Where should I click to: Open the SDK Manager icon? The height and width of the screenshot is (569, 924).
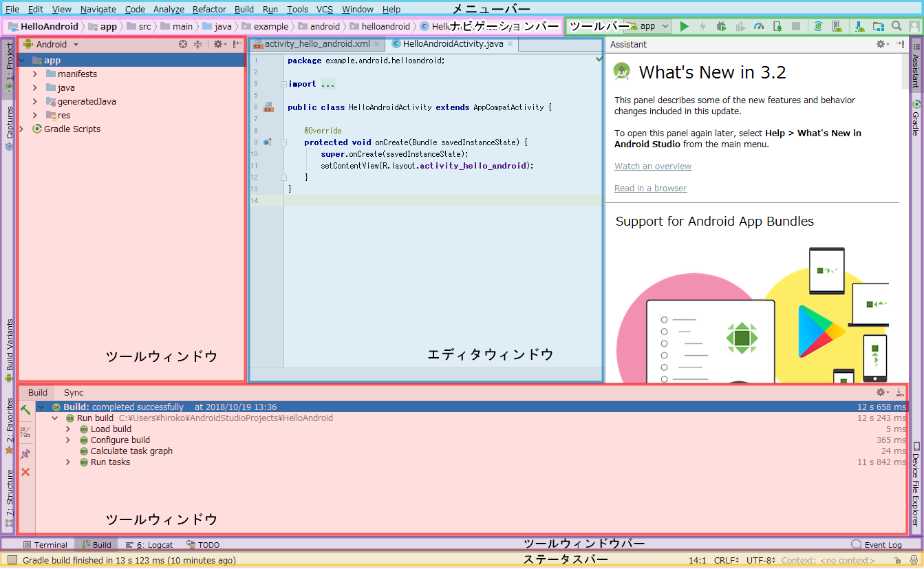[860, 26]
